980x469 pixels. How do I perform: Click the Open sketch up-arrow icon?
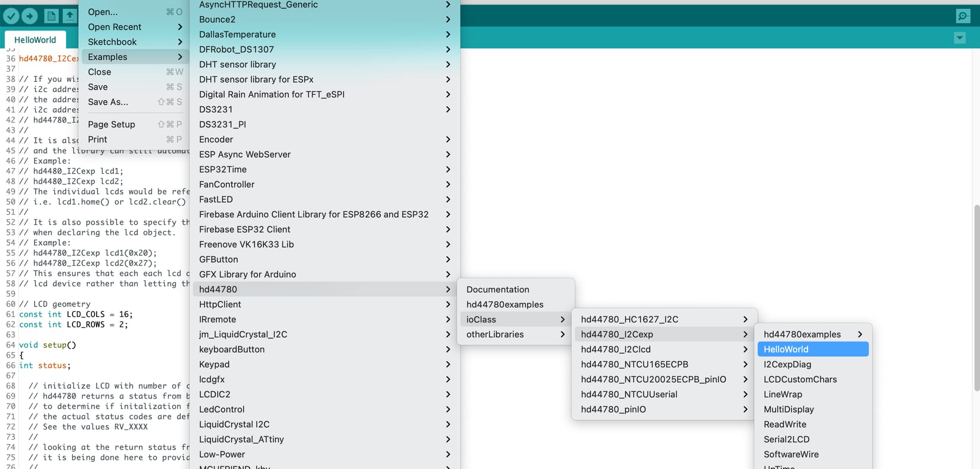click(69, 16)
